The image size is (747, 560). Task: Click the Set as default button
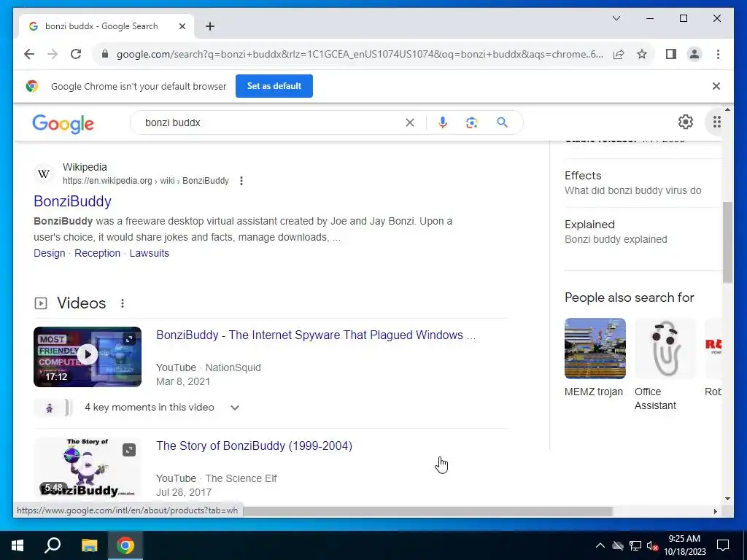274,86
